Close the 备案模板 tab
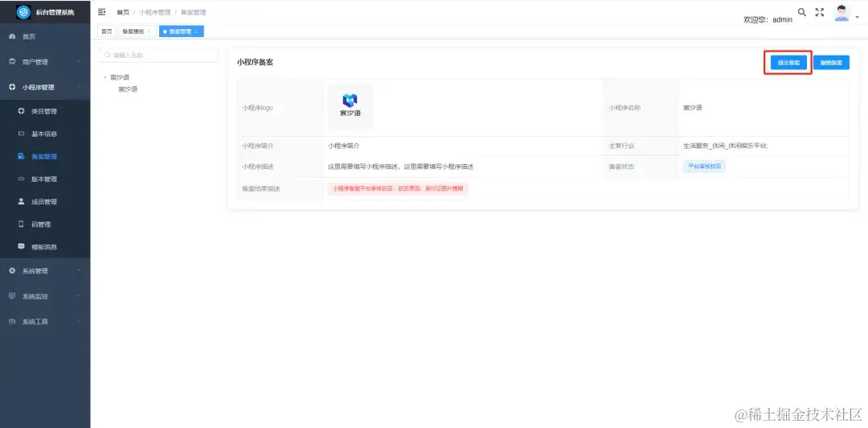Image resolution: width=868 pixels, height=428 pixels. pyautogui.click(x=149, y=31)
